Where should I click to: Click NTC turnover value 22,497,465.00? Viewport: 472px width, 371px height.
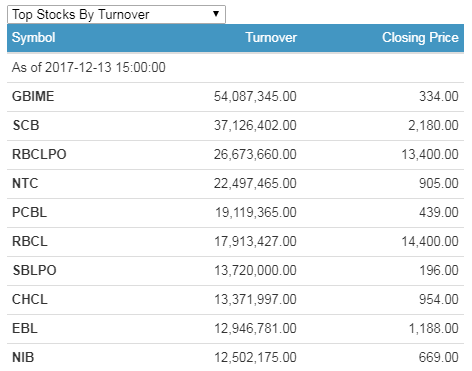255,183
